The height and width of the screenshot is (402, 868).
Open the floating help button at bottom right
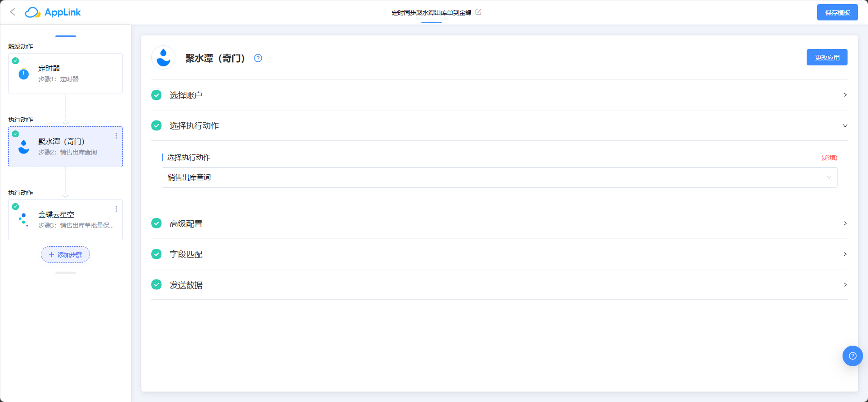click(853, 356)
